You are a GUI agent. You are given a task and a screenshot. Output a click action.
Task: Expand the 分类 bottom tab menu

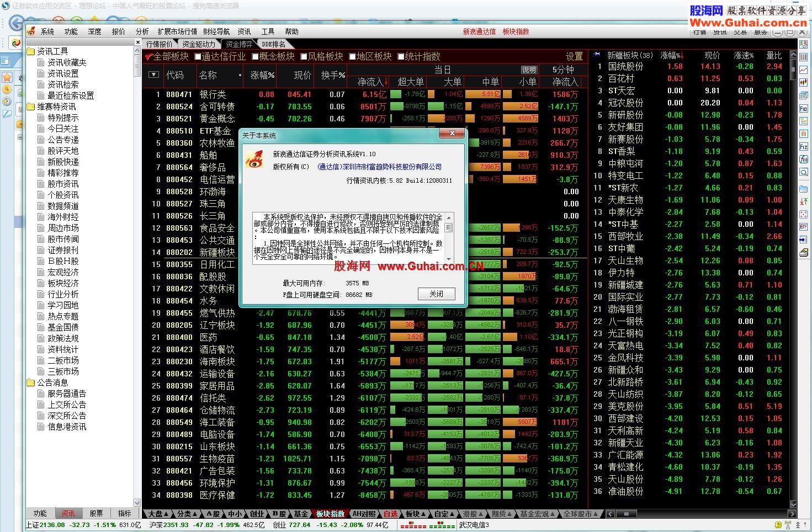(195, 514)
